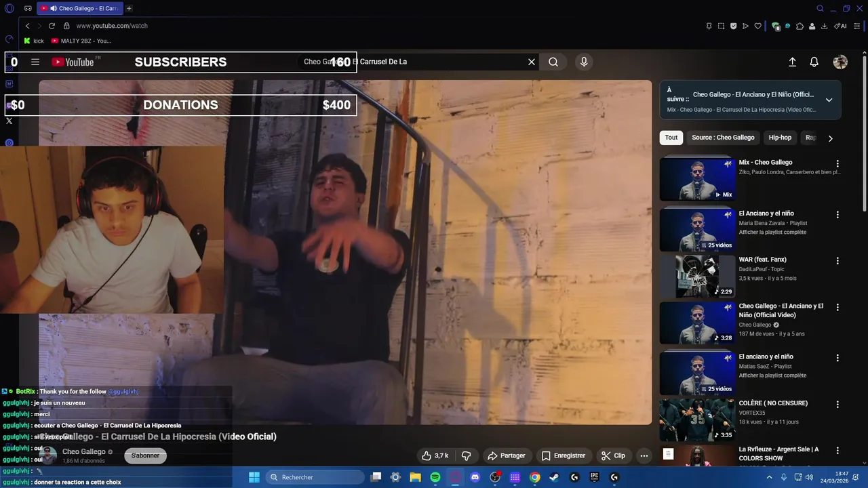Reload the YouTube page
This screenshot has width=868, height=488.
click(52, 26)
